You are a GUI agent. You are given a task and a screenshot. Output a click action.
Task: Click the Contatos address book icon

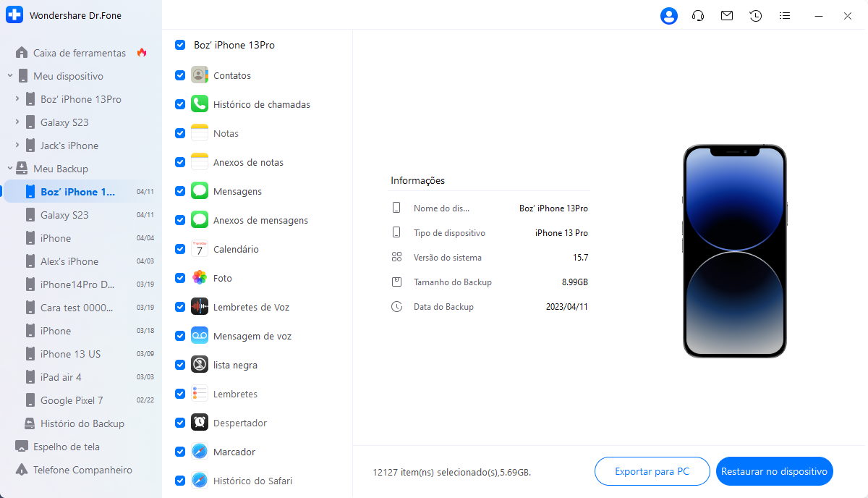[x=200, y=75]
